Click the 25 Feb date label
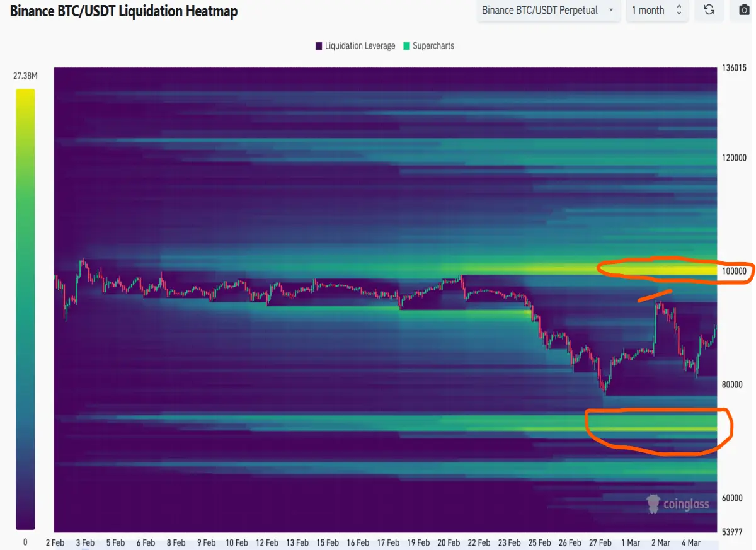This screenshot has width=756, height=550. point(540,542)
